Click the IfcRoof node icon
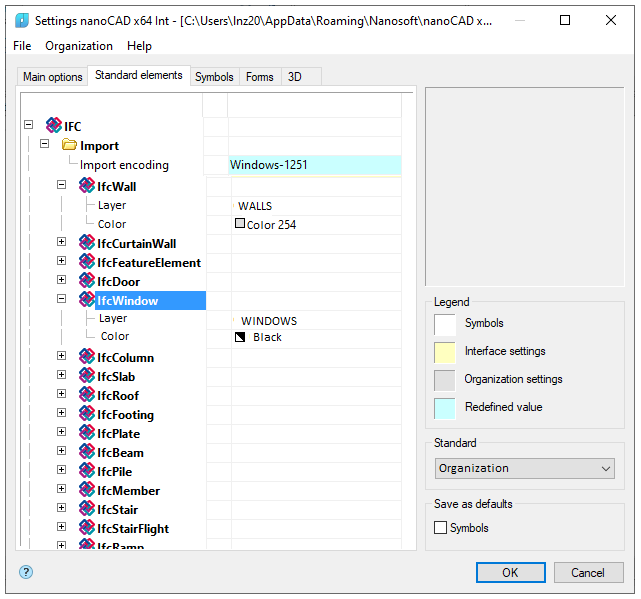The image size is (641, 599). (87, 395)
